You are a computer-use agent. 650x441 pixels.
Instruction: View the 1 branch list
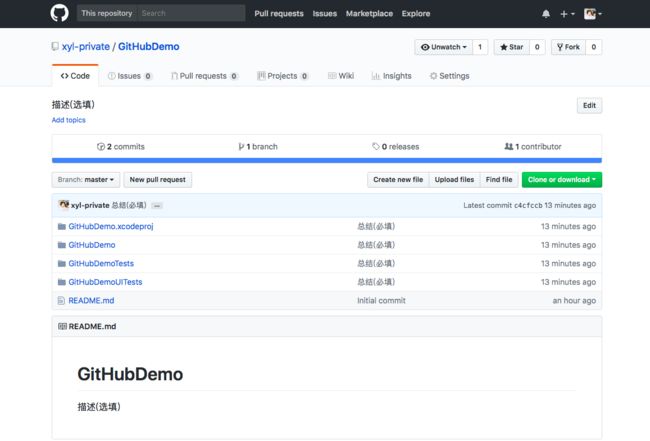(x=258, y=146)
